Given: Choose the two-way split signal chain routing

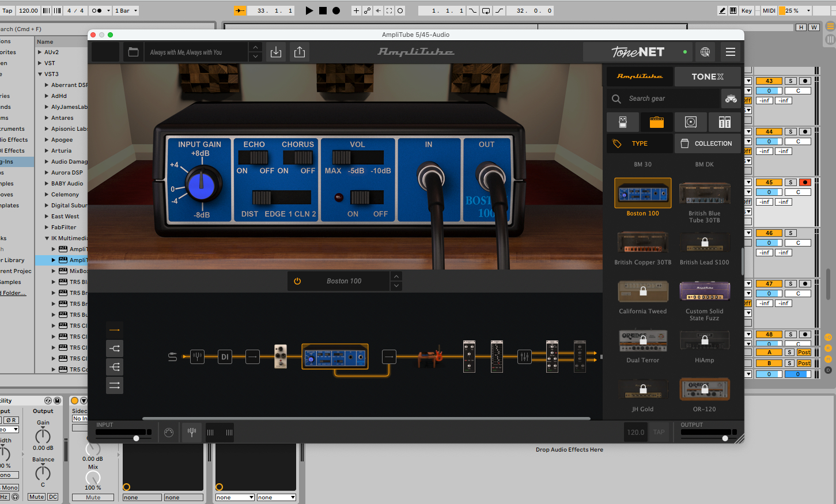Looking at the screenshot, I should pyautogui.click(x=115, y=348).
